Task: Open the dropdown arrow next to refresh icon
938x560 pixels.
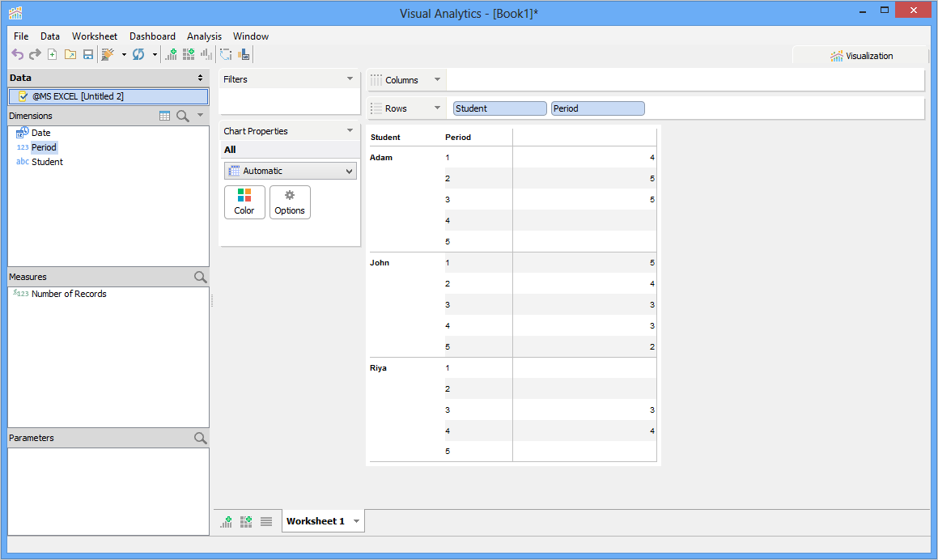Action: 155,54
